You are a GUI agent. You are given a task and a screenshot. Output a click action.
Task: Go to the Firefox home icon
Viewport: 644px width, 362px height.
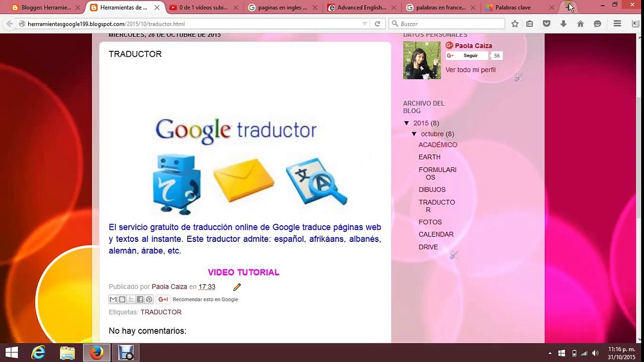[580, 24]
